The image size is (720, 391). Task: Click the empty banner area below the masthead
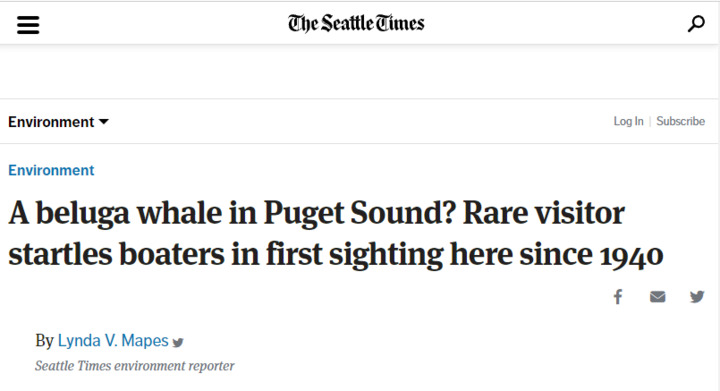pyautogui.click(x=359, y=72)
